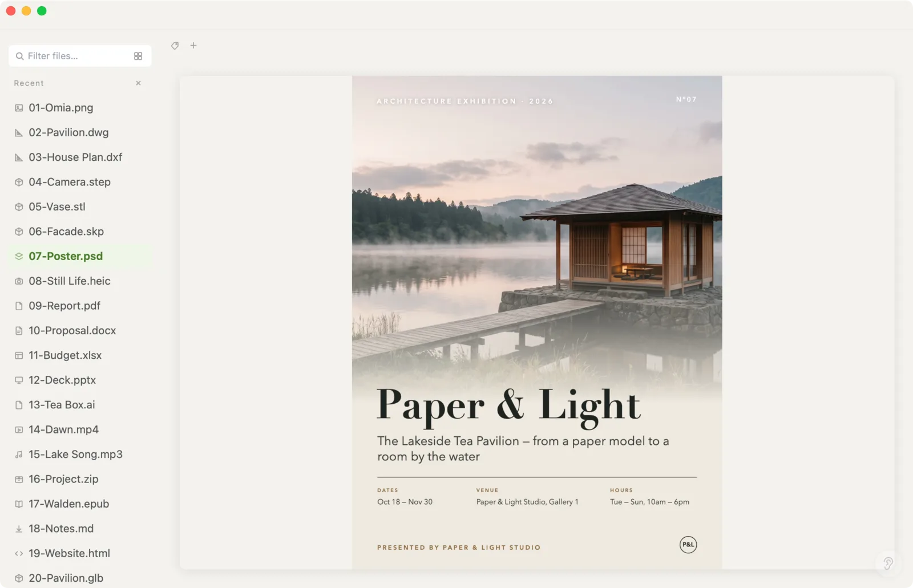
Task: Select 03-House Plan.dxf in the sidebar
Action: (80, 157)
